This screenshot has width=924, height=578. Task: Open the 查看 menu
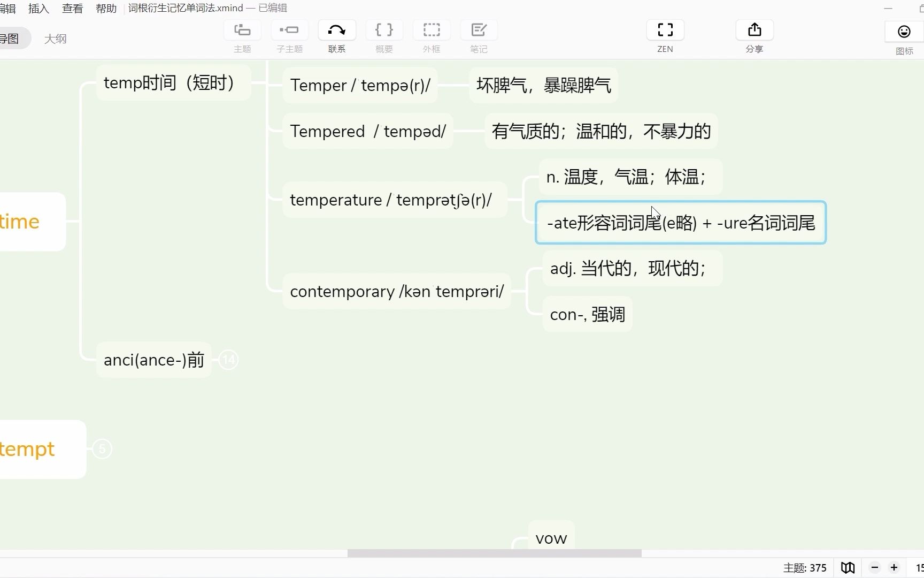tap(72, 8)
